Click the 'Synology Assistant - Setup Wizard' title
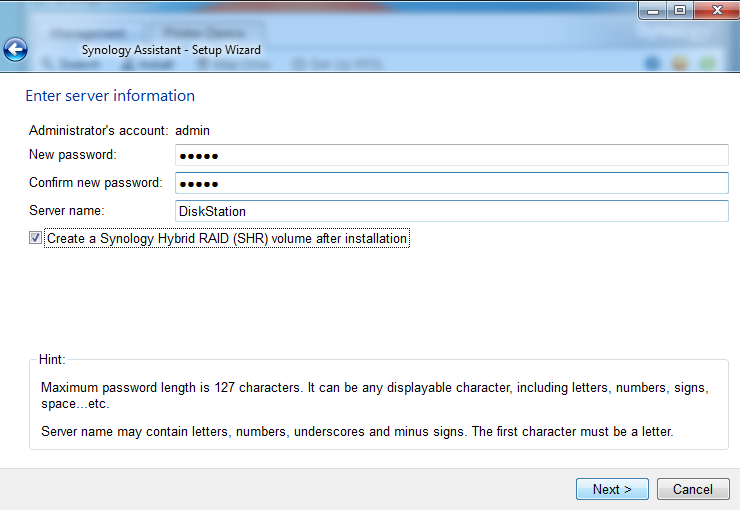This screenshot has width=740, height=510. (171, 50)
